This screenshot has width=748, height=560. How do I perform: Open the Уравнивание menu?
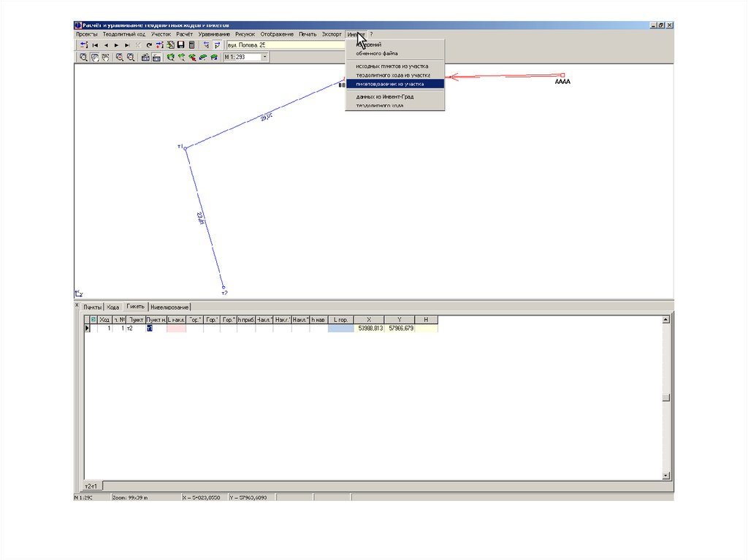tap(214, 34)
